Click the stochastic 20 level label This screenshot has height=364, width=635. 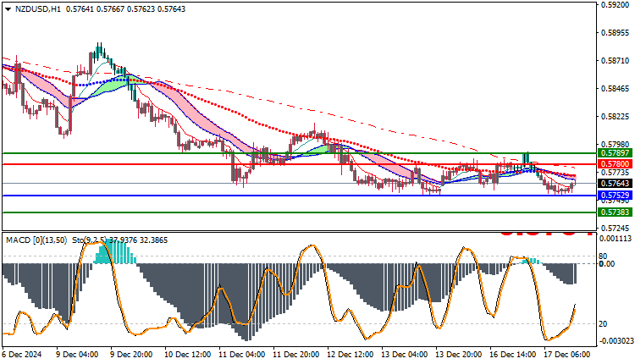tap(603, 324)
